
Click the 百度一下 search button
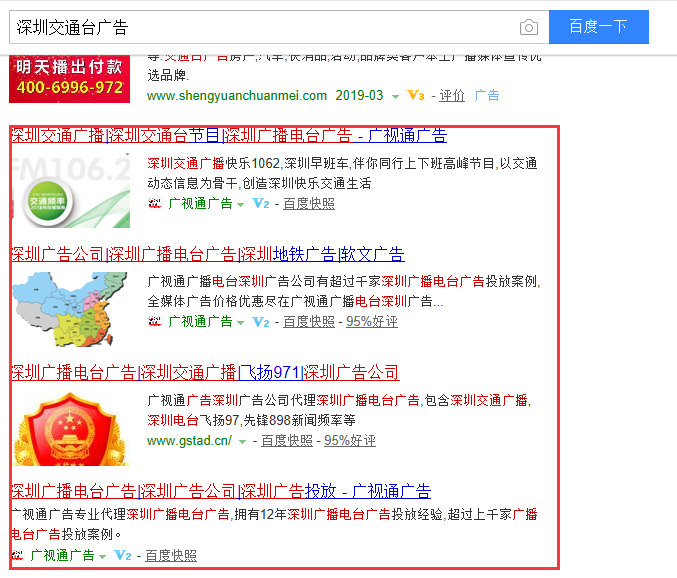pyautogui.click(x=598, y=27)
